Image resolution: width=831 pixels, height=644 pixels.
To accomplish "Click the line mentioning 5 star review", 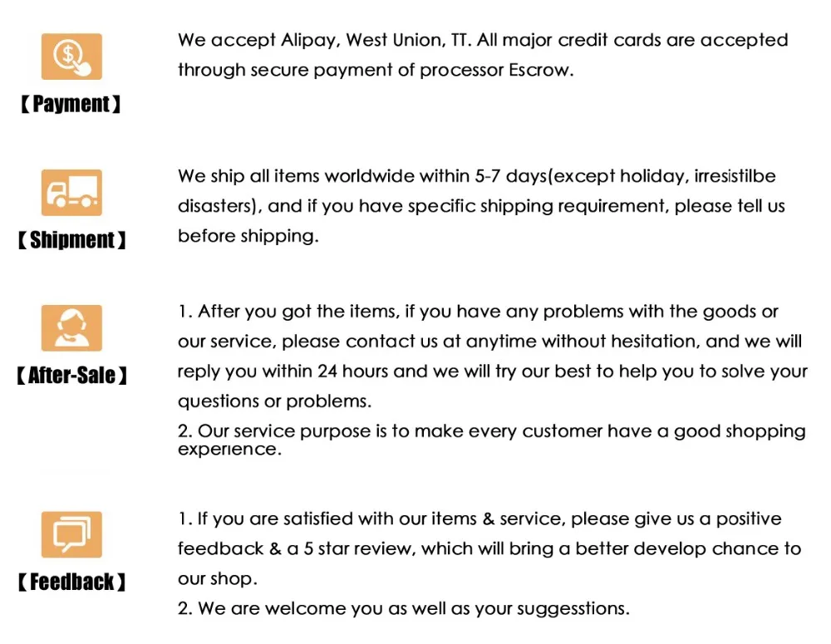I will [489, 549].
